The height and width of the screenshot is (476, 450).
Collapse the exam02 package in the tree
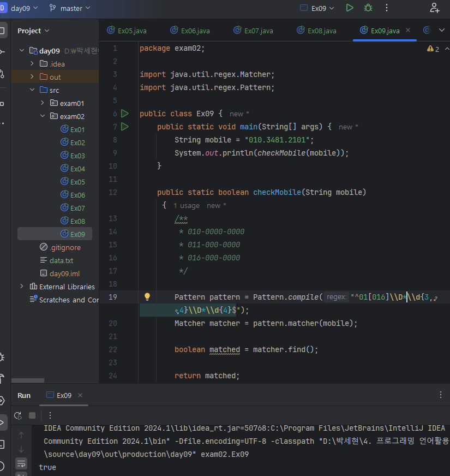click(43, 116)
